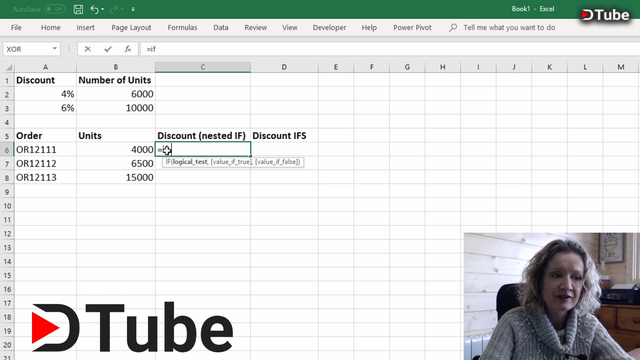This screenshot has width=640, height=360.
Task: Select column E header
Action: (336, 67)
